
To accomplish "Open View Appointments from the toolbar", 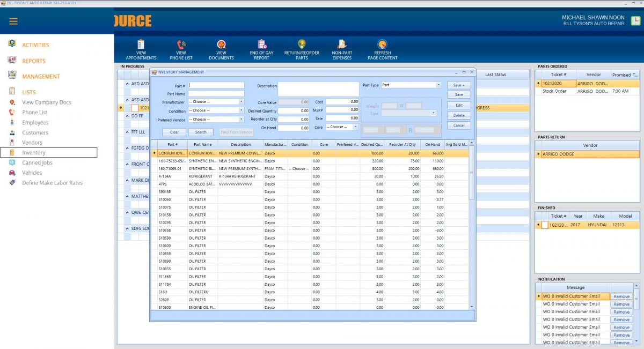I will pyautogui.click(x=141, y=48).
